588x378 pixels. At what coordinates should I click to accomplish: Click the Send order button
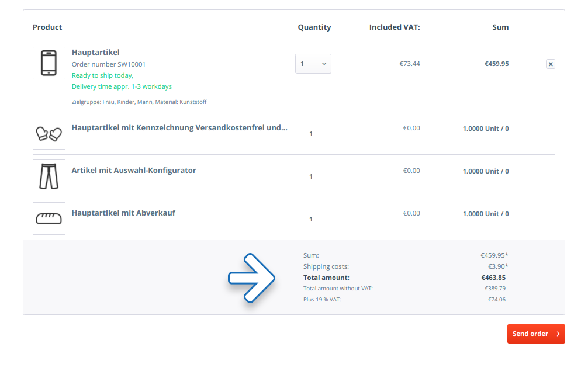pyautogui.click(x=536, y=334)
